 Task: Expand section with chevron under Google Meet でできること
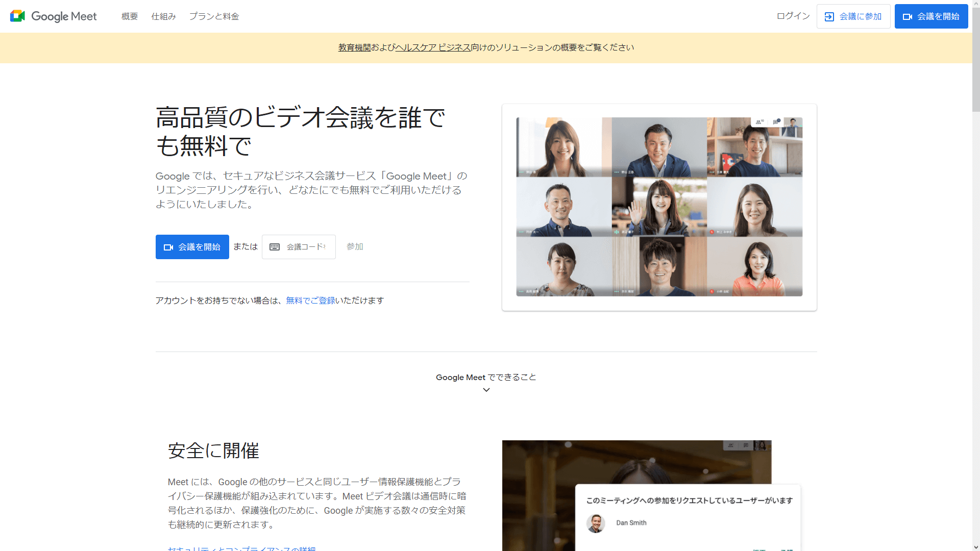click(486, 390)
